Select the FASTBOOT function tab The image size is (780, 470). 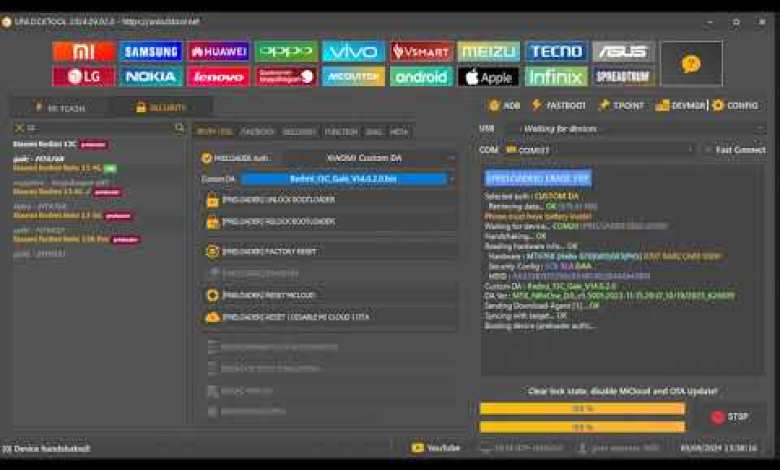pyautogui.click(x=257, y=132)
